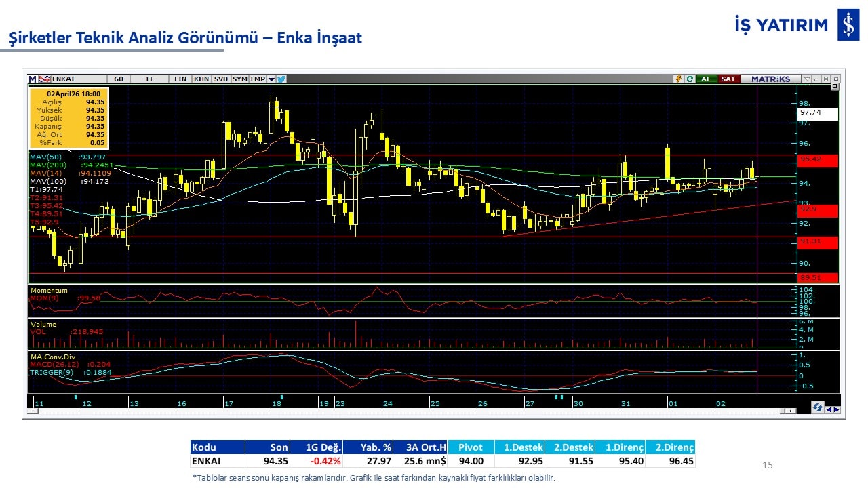The width and height of the screenshot is (868, 488).
Task: Open the dropdown arrow next to TMP
Action: [271, 79]
